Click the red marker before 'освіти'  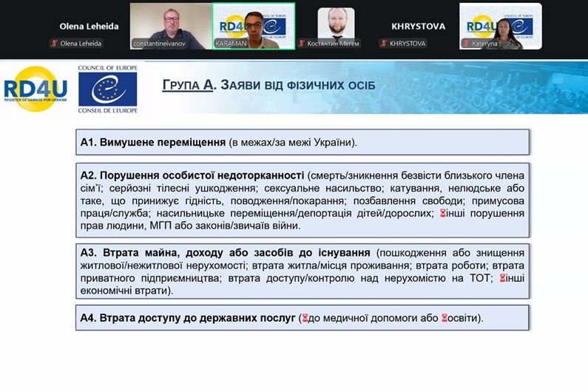tap(445, 318)
